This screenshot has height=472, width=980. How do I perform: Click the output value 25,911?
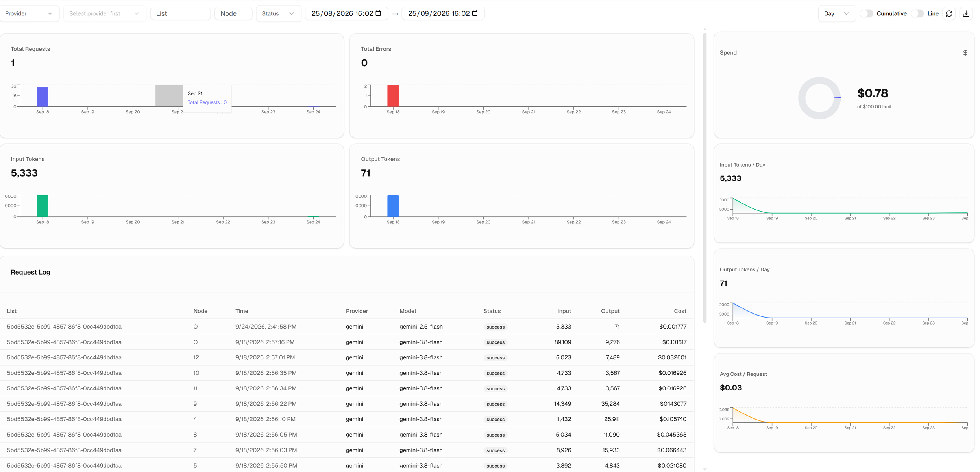click(x=612, y=419)
